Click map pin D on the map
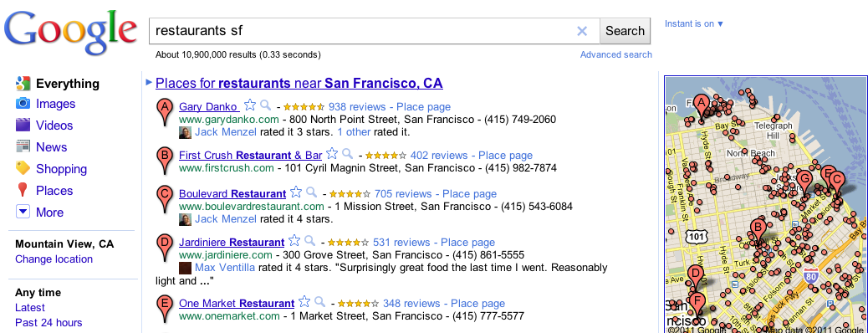Viewport: 868px width, 333px height. tap(696, 279)
